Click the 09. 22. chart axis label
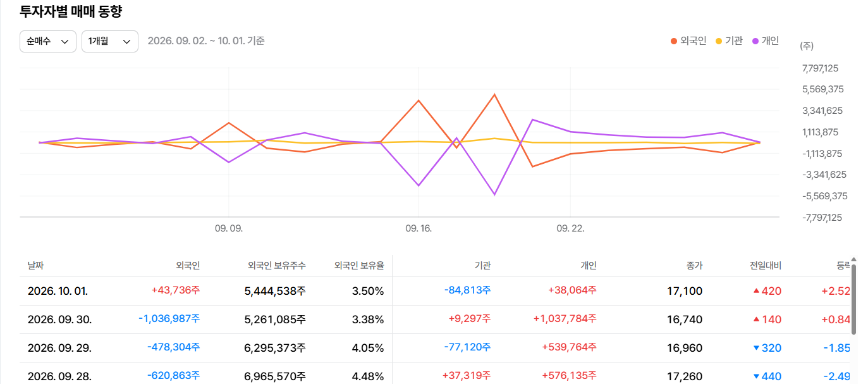The image size is (868, 384). tap(570, 228)
